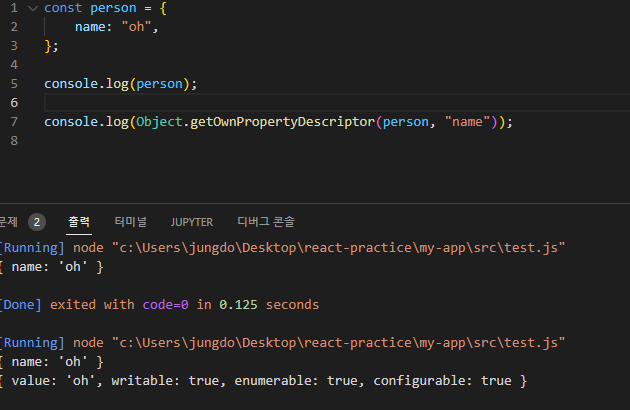The height and width of the screenshot is (410, 630).
Task: Select line number 1 in gutter
Action: (x=14, y=8)
